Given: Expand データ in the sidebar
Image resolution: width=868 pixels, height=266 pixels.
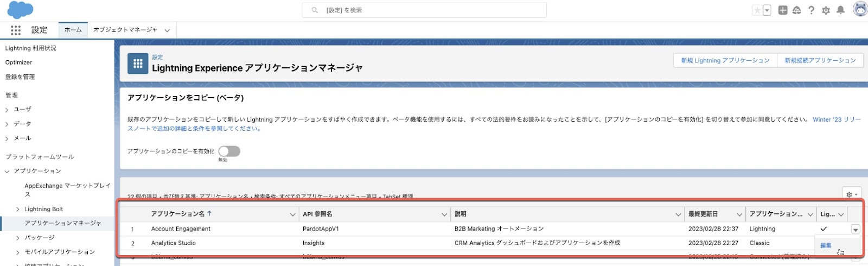Looking at the screenshot, I should 7,124.
